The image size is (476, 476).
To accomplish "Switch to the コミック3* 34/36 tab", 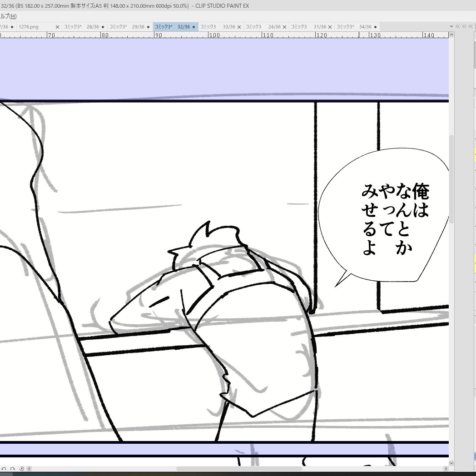I will [357, 27].
